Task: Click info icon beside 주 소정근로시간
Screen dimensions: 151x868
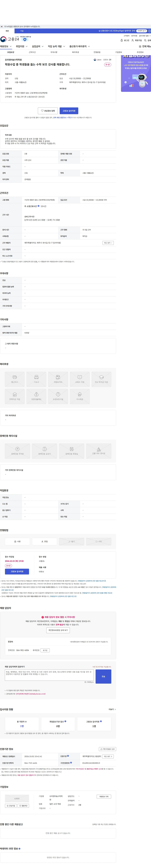Action: tap(38, 206)
